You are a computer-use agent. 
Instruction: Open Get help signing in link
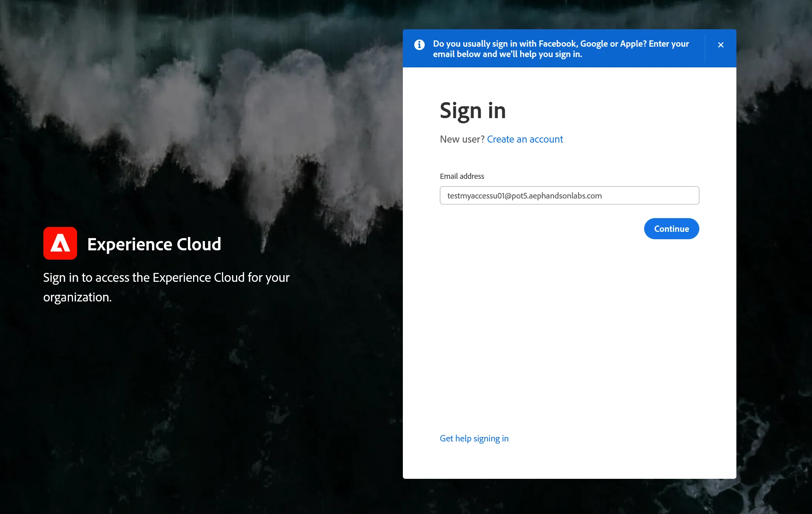[474, 438]
